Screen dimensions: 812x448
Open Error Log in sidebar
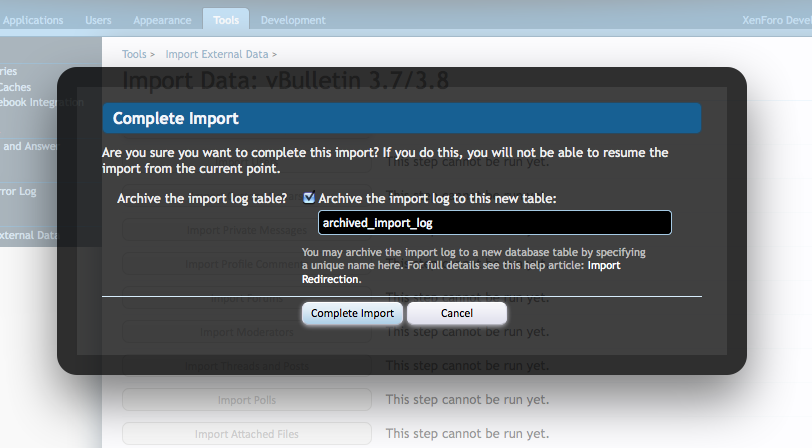(x=18, y=191)
